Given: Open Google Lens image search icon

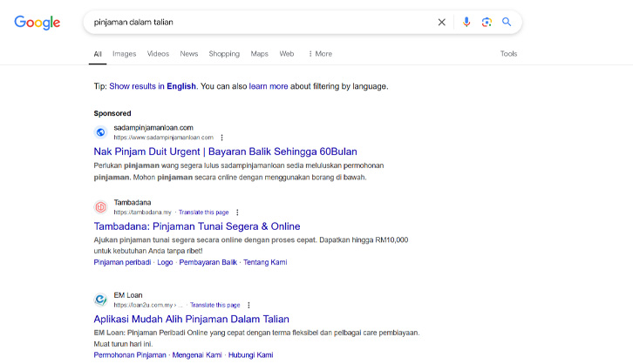Looking at the screenshot, I should (x=487, y=22).
